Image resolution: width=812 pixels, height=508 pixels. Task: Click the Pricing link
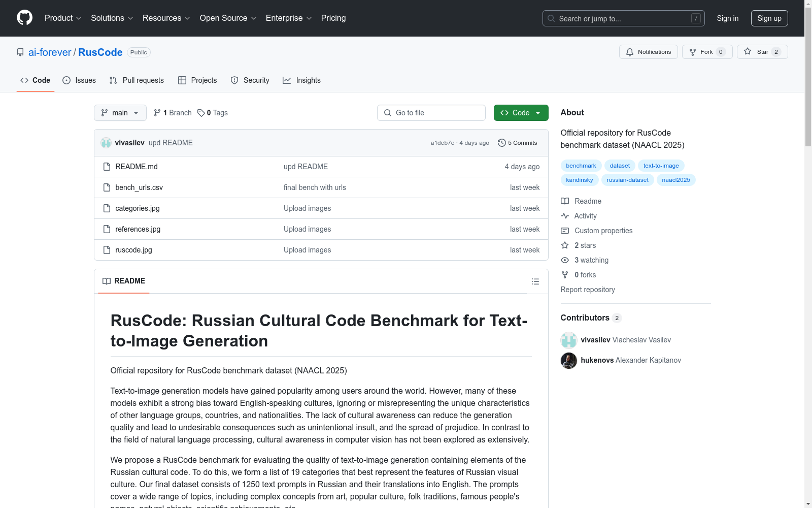click(x=333, y=18)
